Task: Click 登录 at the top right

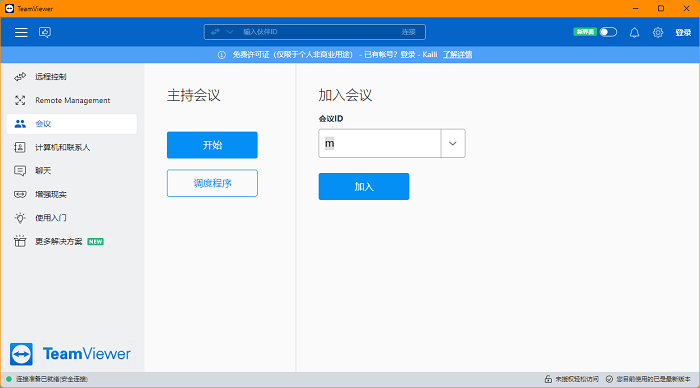Action: (683, 32)
